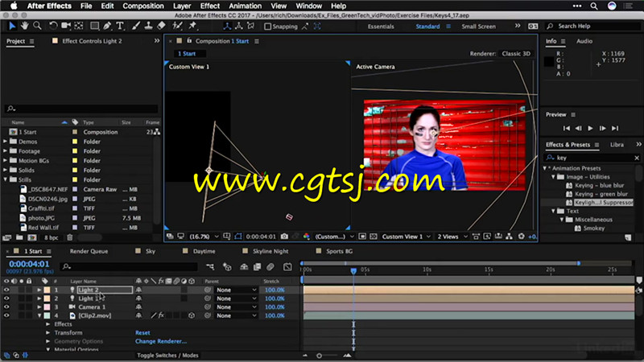Click the Reset Exposure icon in viewer footer
The width and height of the screenshot is (644, 362).
tap(521, 237)
